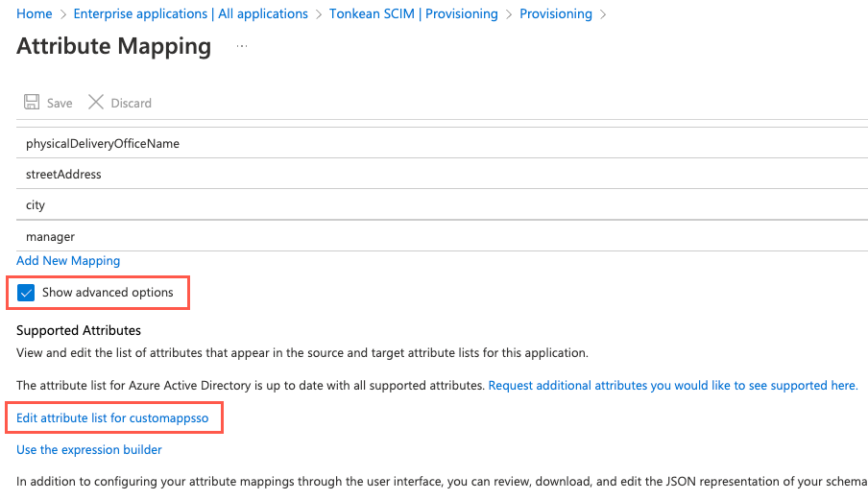This screenshot has height=500, width=868.
Task: Click Add New Mapping link
Action: tap(68, 260)
